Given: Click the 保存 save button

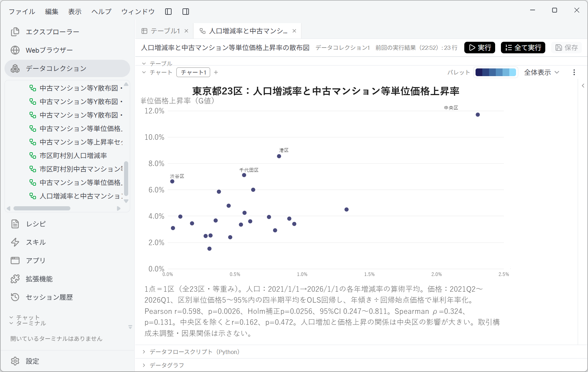Looking at the screenshot, I should coord(566,48).
